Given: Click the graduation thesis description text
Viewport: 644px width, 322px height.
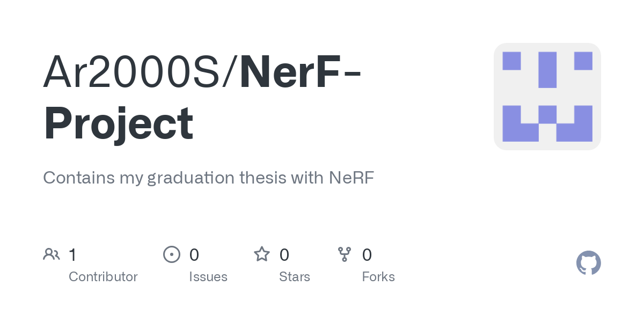Looking at the screenshot, I should click(208, 178).
